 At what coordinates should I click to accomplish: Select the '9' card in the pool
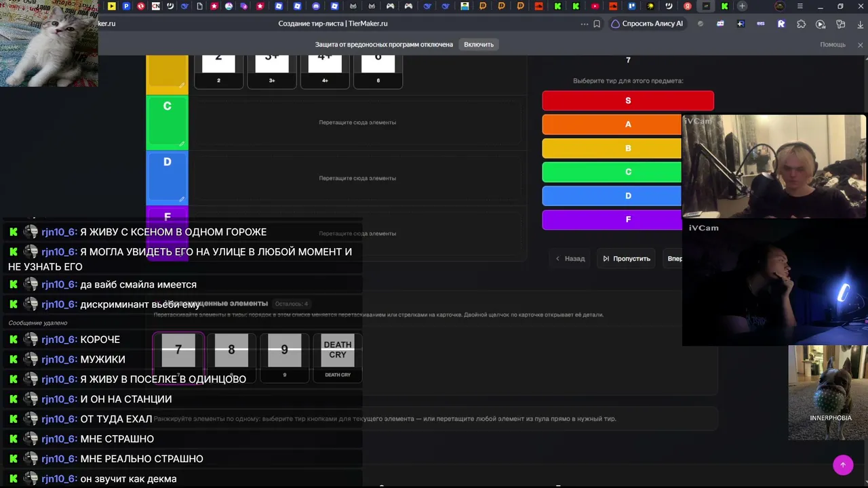tap(284, 357)
